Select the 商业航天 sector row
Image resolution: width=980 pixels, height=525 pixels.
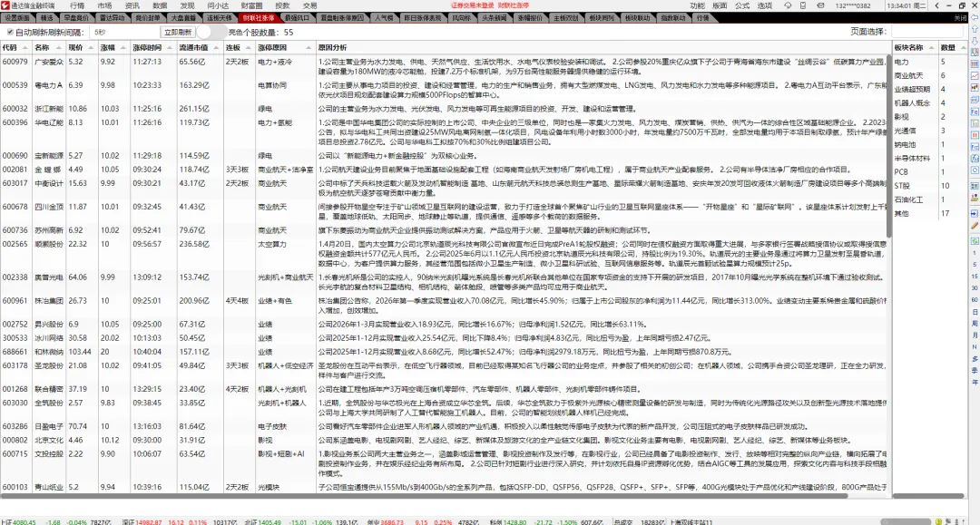tap(929, 75)
